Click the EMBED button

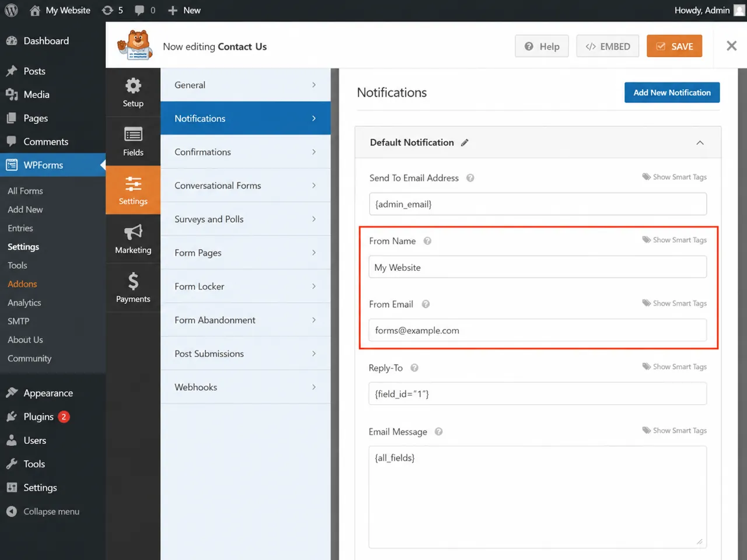coord(608,46)
